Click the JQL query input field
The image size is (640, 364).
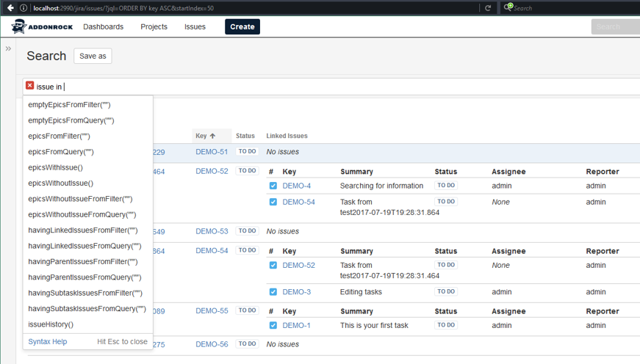point(331,87)
